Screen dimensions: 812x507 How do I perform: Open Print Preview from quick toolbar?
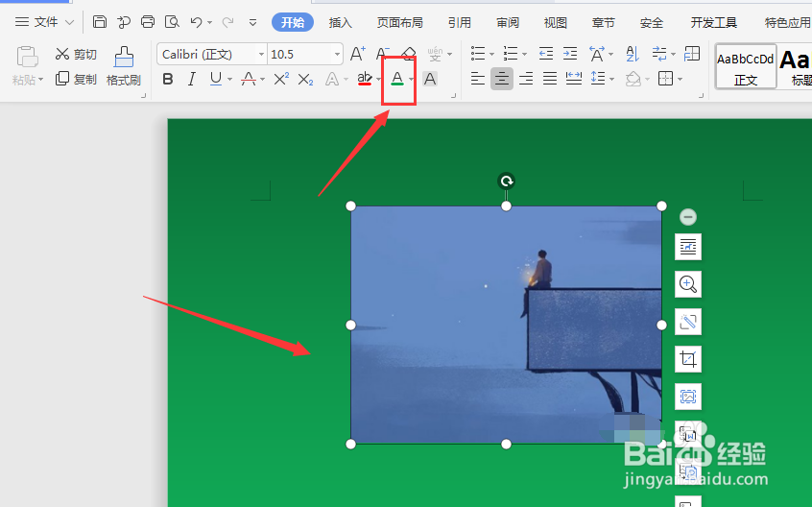[x=172, y=22]
